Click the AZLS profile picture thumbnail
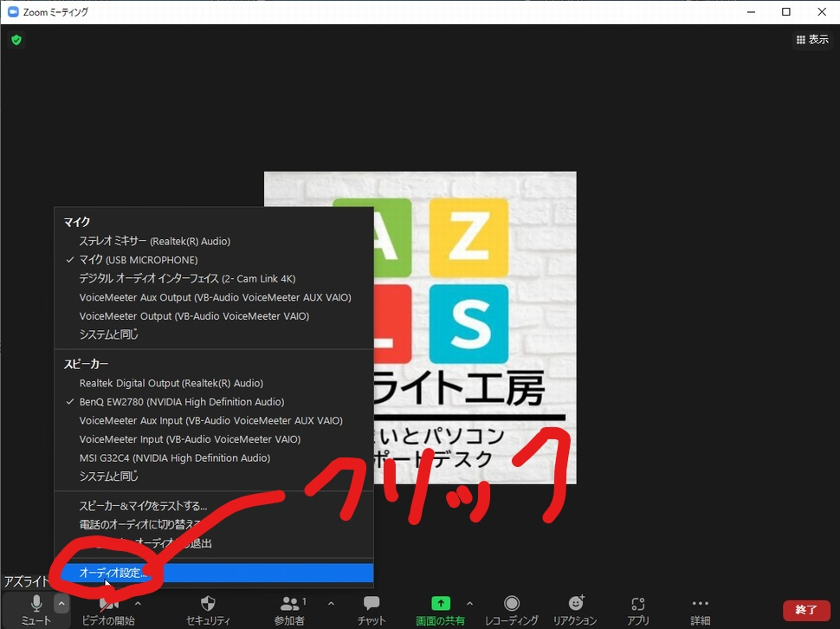The height and width of the screenshot is (629, 840). click(x=420, y=327)
